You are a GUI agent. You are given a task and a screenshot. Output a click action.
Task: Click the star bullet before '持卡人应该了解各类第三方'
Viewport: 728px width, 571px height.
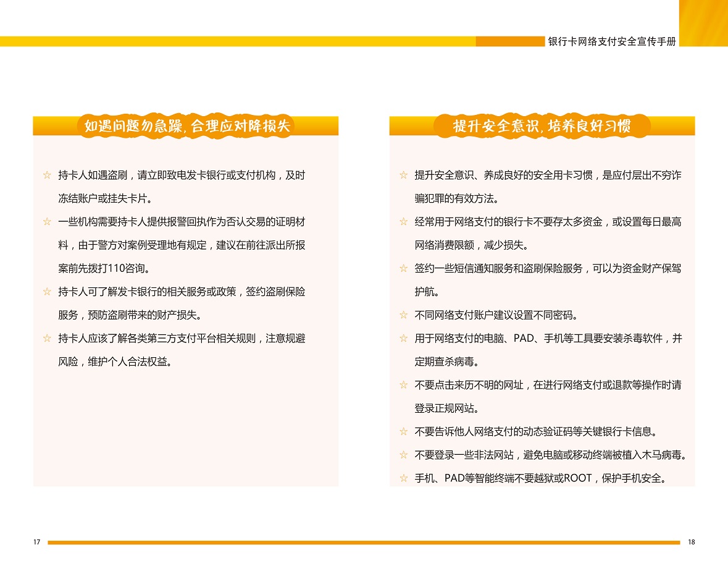(x=47, y=338)
